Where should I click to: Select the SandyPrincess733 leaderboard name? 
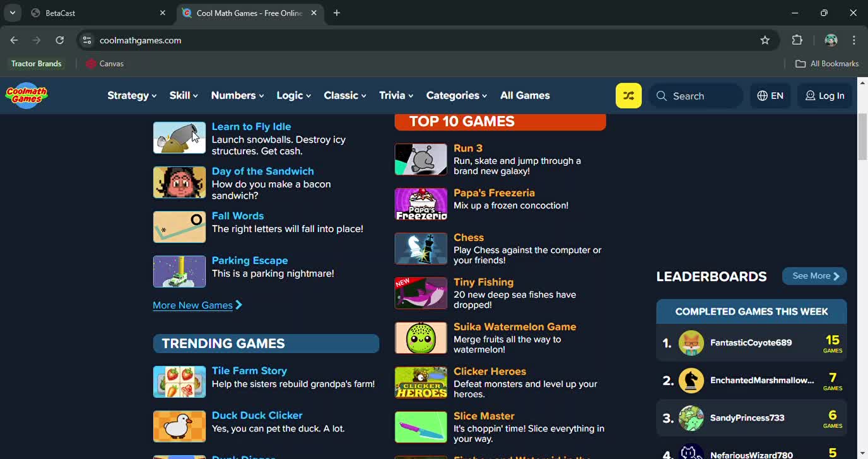pyautogui.click(x=747, y=418)
